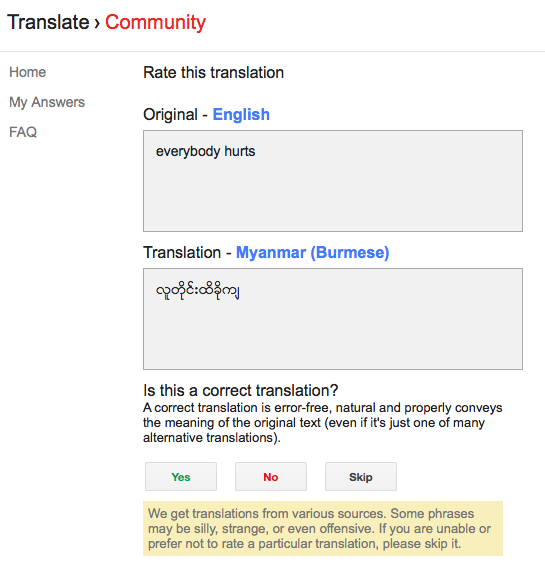
Task: Click the correct-translation explanation paragraph
Action: (323, 423)
